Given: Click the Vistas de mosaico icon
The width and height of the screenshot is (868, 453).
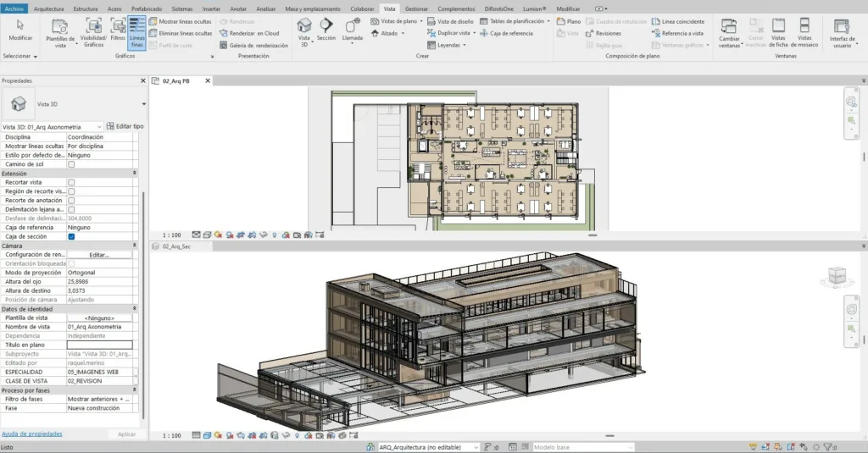Looking at the screenshot, I should pyautogui.click(x=807, y=30).
